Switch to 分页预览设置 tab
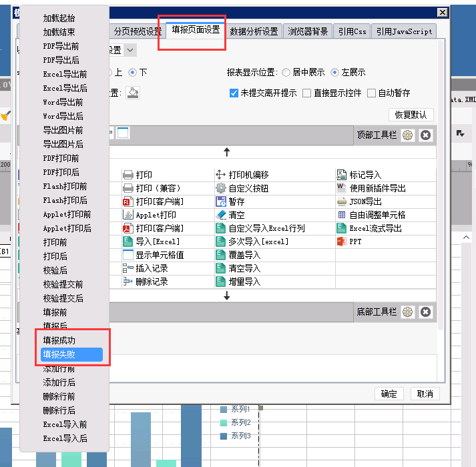476x467 pixels. pyautogui.click(x=138, y=31)
